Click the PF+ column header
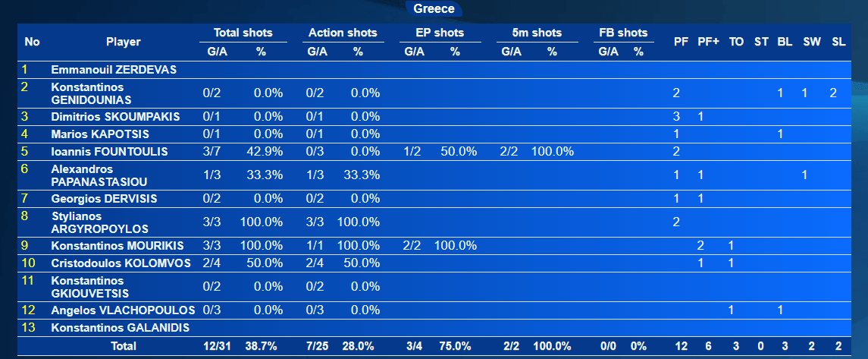 tap(708, 43)
